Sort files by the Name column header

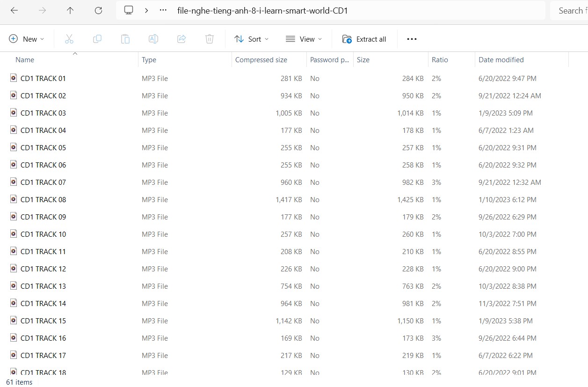click(x=25, y=60)
